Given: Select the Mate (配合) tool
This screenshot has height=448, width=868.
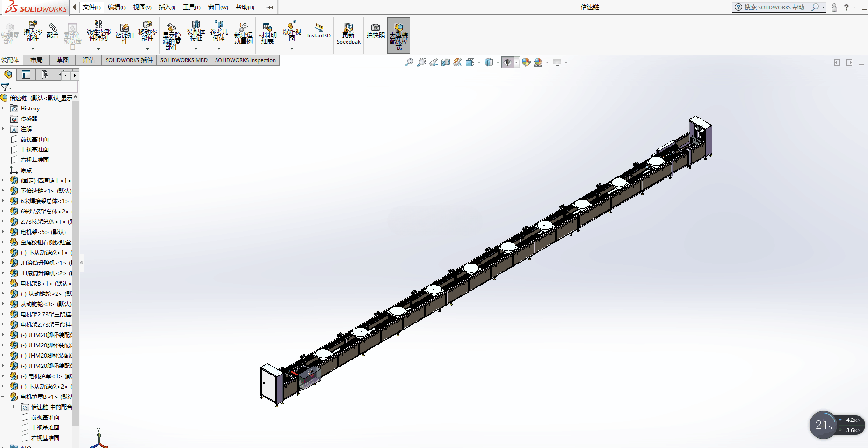Looking at the screenshot, I should coord(53,31).
